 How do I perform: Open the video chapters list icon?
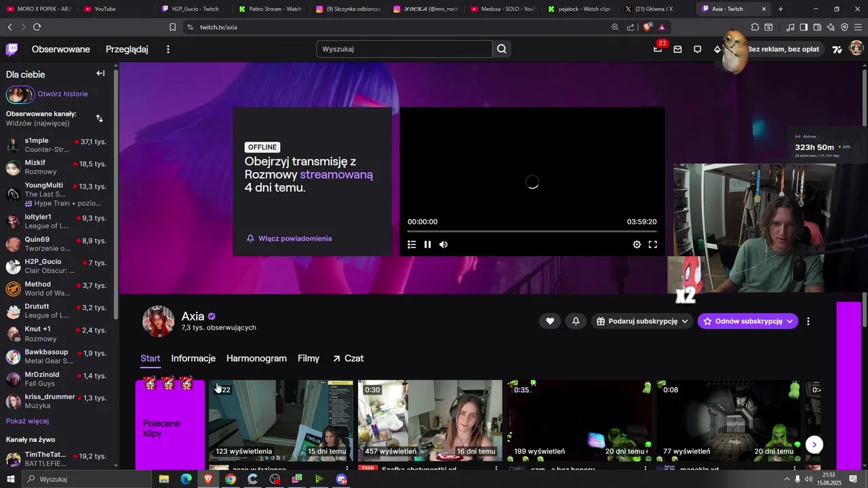(x=412, y=245)
